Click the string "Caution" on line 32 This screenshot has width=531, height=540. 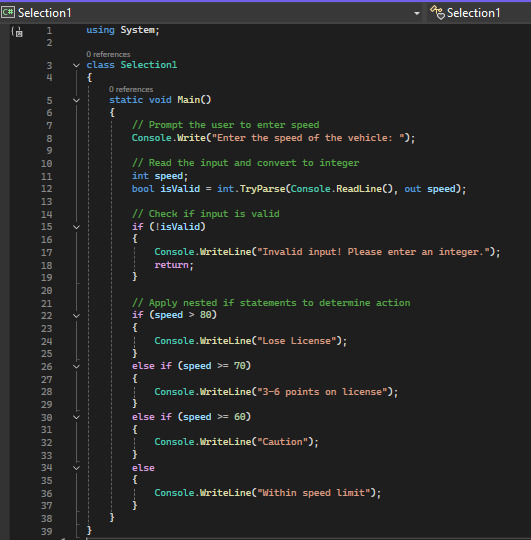coord(282,442)
